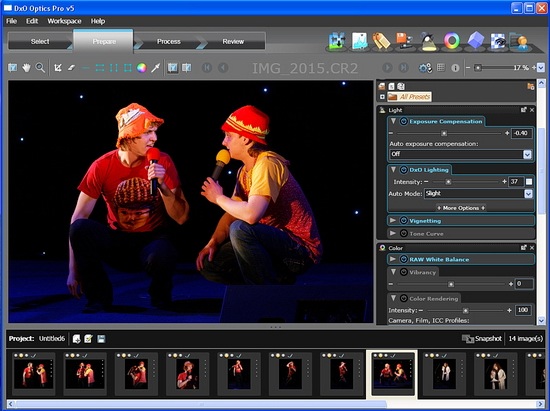550x411 pixels.
Task: Go to first image arrow button
Action: pos(207,68)
